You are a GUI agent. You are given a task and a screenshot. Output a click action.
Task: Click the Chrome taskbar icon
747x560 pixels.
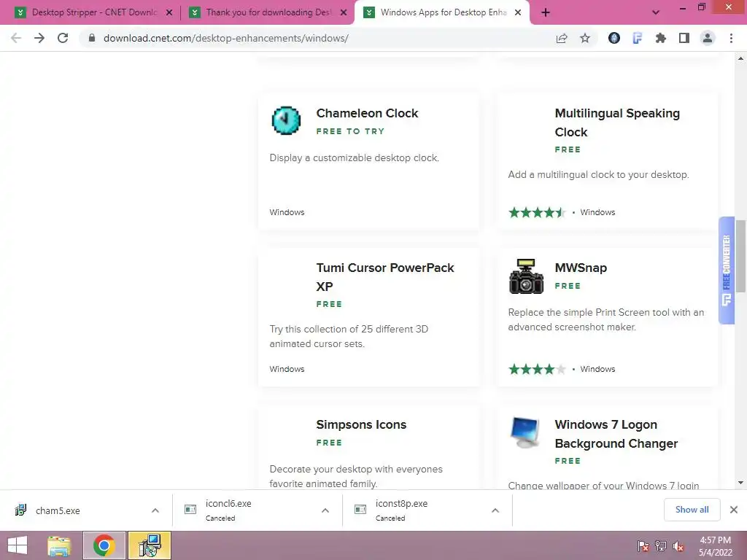pyautogui.click(x=104, y=545)
